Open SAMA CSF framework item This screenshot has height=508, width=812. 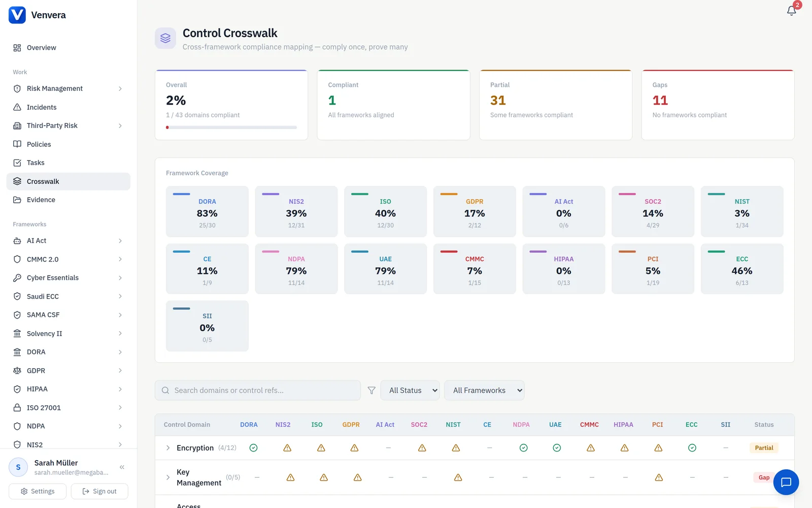tap(69, 315)
